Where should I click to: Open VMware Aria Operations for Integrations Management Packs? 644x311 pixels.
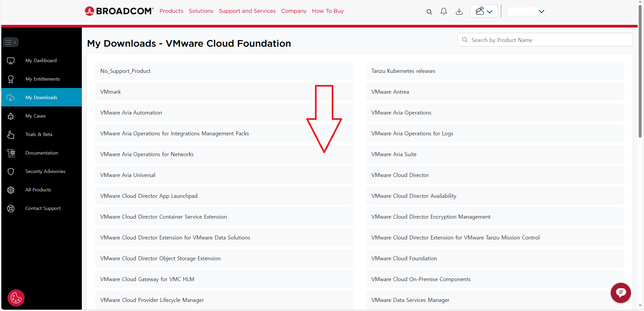pyautogui.click(x=224, y=133)
